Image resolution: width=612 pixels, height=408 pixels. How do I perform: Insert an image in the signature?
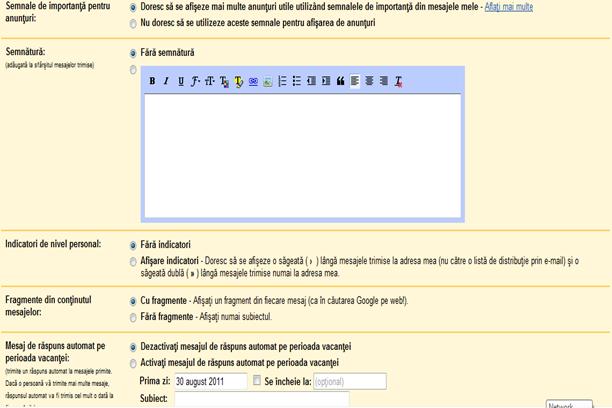coord(268,81)
